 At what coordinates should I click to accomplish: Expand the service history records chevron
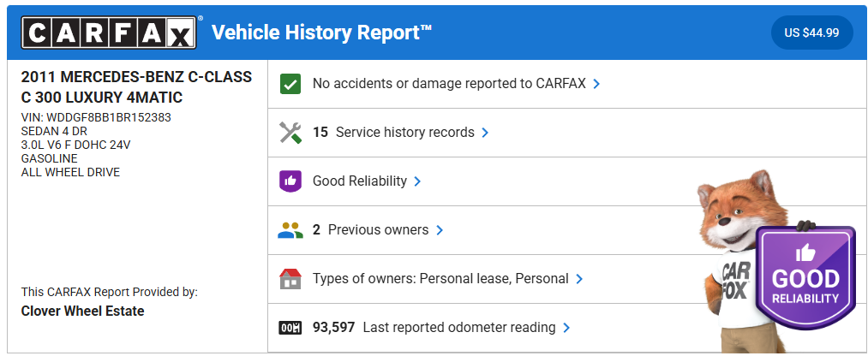tap(485, 133)
